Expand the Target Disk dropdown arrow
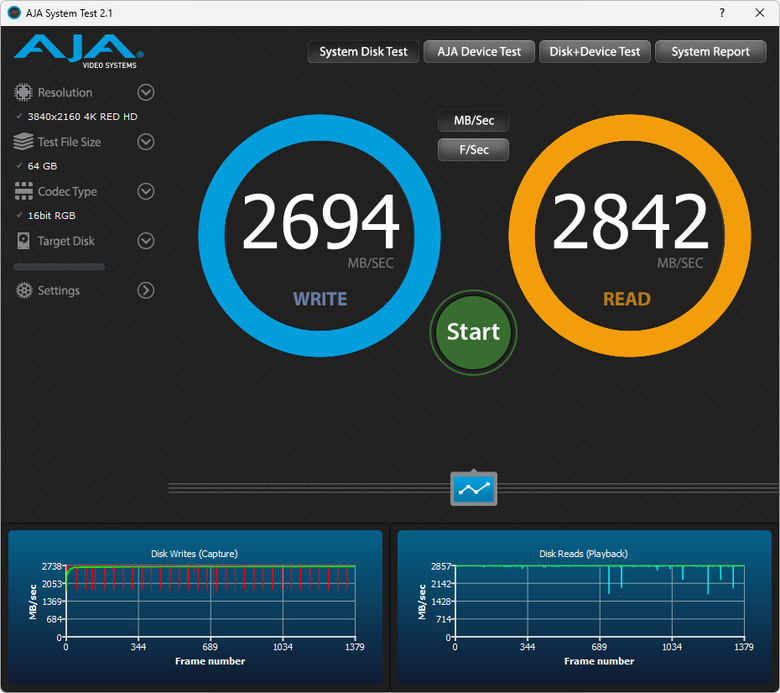 pyautogui.click(x=146, y=241)
